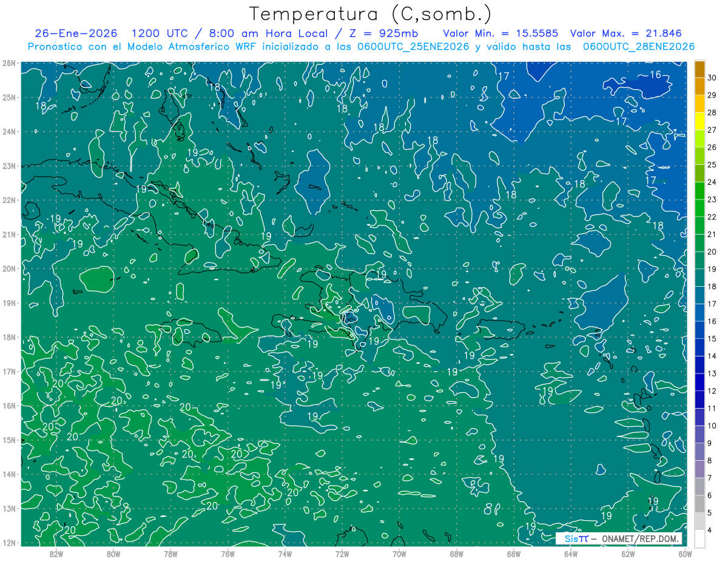Pick the bright green swatch between 23 and 24

tap(699, 190)
